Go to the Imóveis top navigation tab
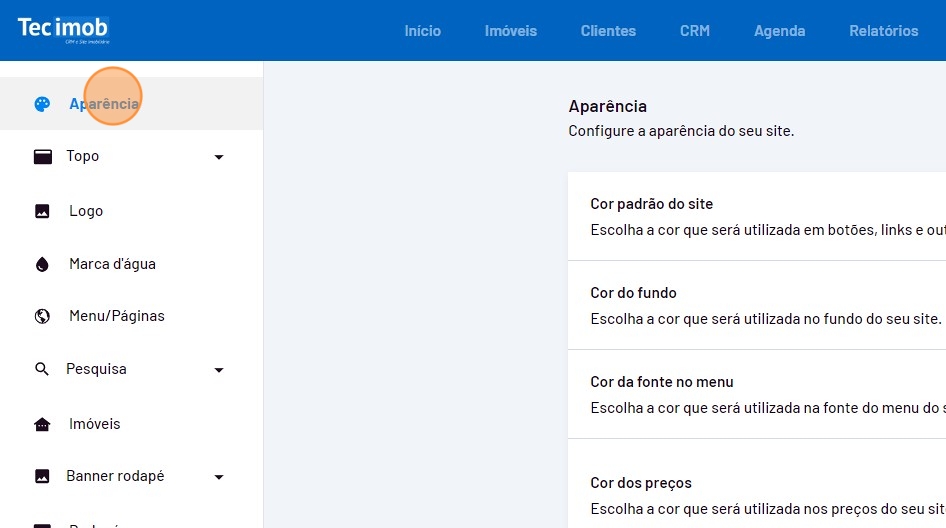 coord(510,31)
